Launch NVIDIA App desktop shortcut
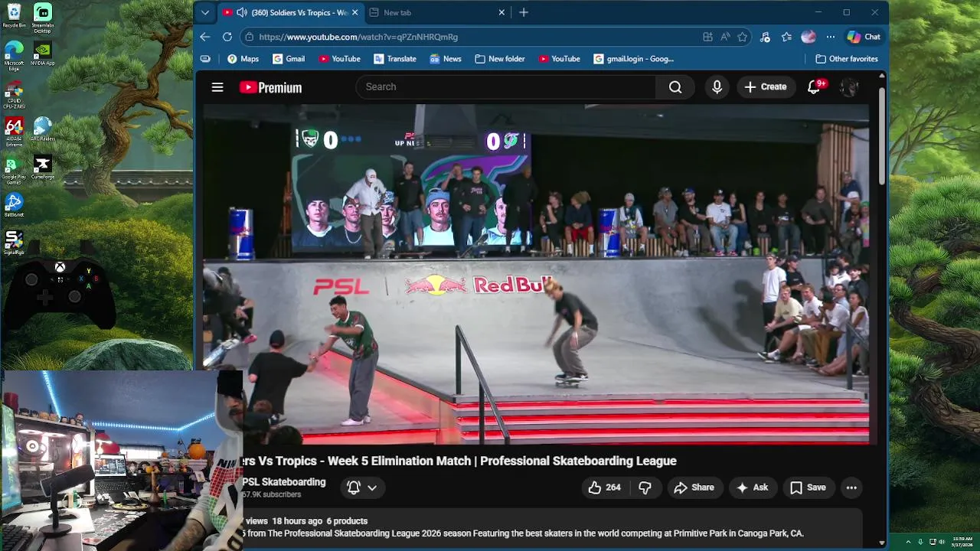 [43, 54]
